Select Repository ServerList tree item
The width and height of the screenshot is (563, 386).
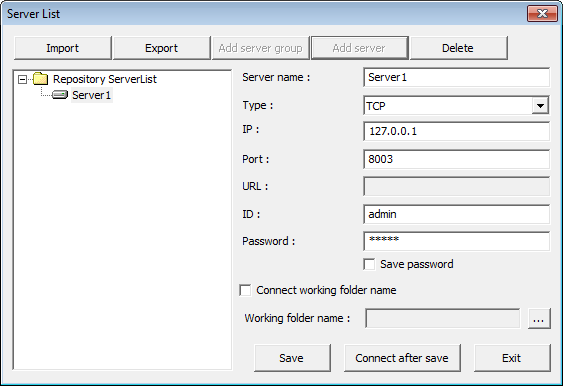[x=105, y=79]
